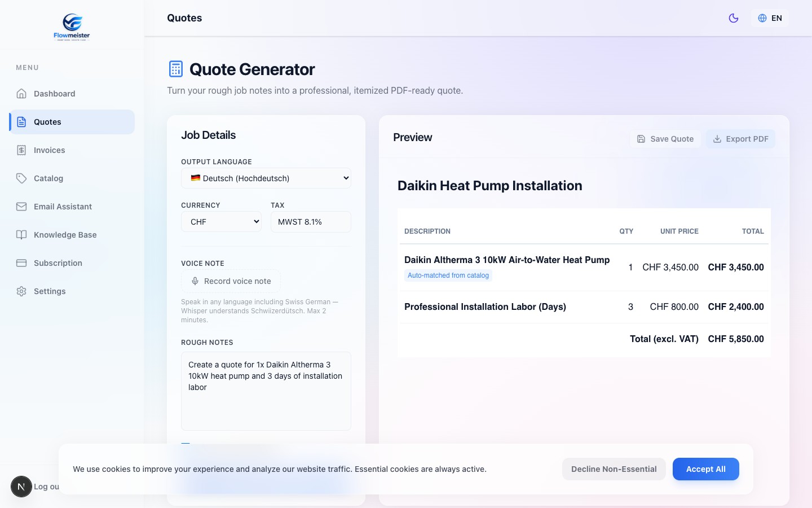Click into the Rough Notes text area

pos(266,391)
